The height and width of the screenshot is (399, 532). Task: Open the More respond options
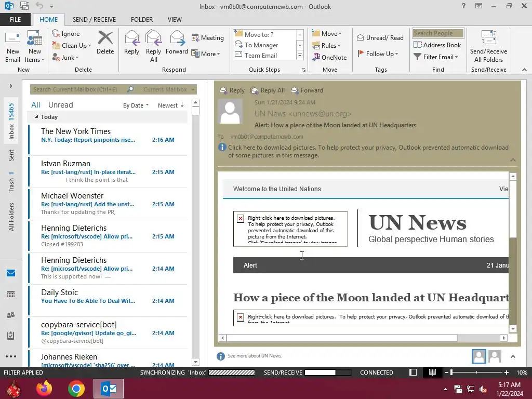click(x=206, y=54)
